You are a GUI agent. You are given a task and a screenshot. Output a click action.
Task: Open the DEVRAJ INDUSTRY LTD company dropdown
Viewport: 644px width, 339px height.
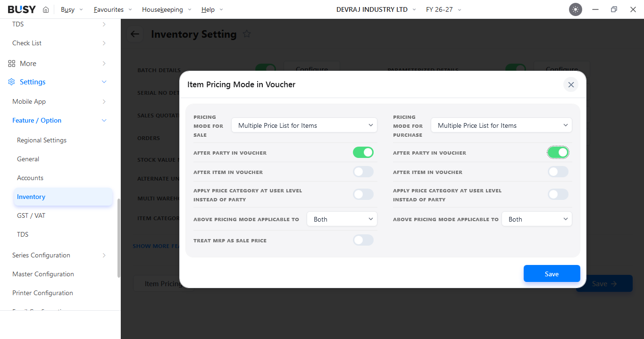[x=376, y=9]
